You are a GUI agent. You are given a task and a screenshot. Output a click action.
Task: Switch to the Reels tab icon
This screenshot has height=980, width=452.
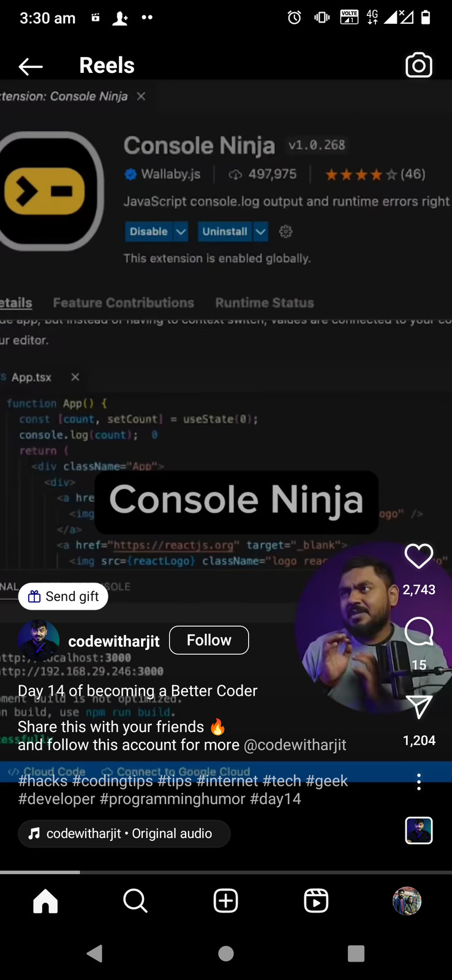[316, 901]
